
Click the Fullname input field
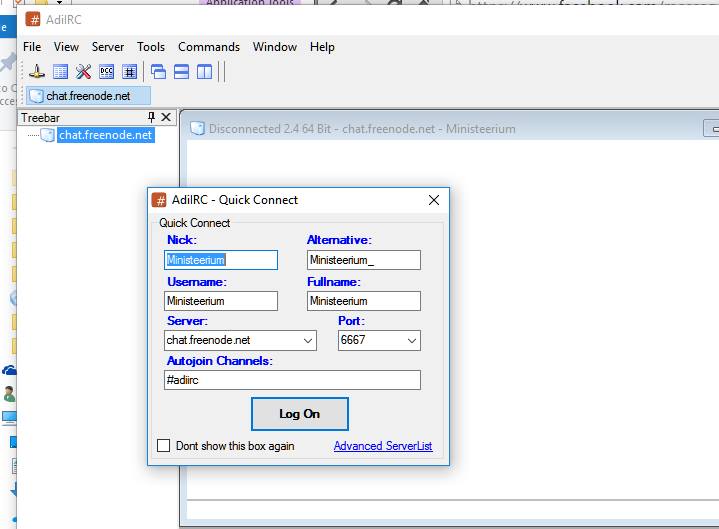coord(364,301)
